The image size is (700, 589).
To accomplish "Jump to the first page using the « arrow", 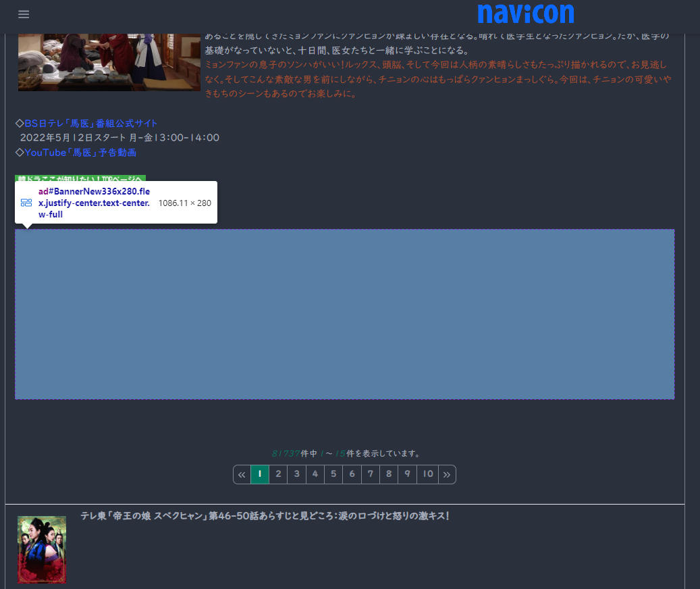I will click(x=242, y=474).
